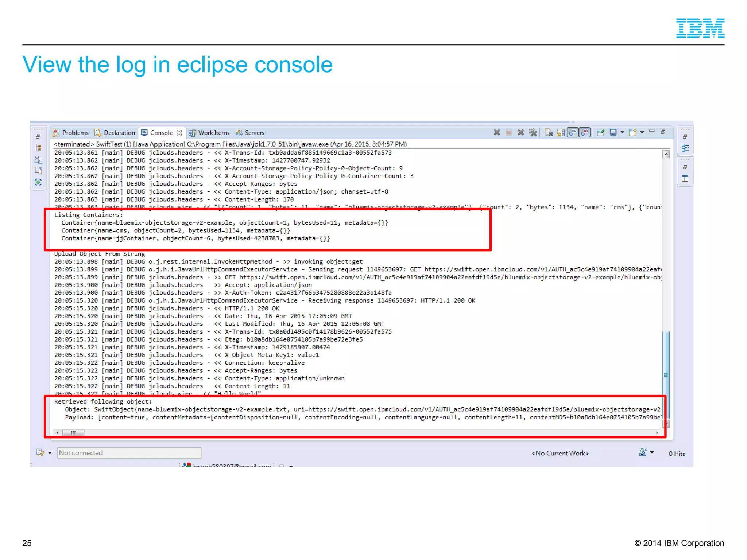Select the Console tab
Viewport: 747px width, 560px height.
point(161,133)
